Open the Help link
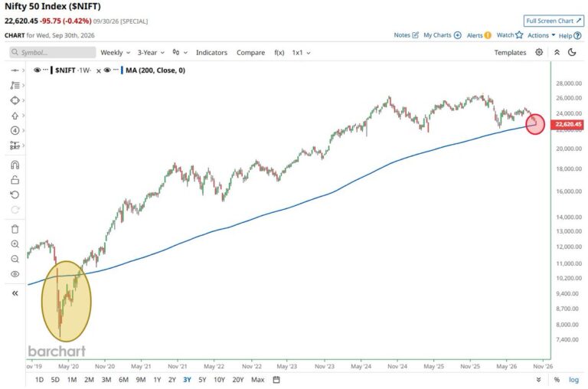This screenshot has width=588, height=389. click(x=570, y=36)
